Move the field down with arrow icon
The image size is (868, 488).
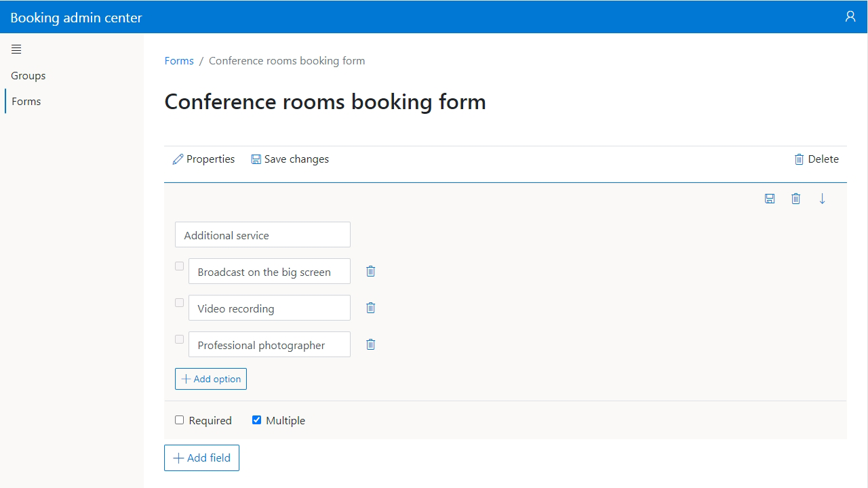[x=822, y=199]
